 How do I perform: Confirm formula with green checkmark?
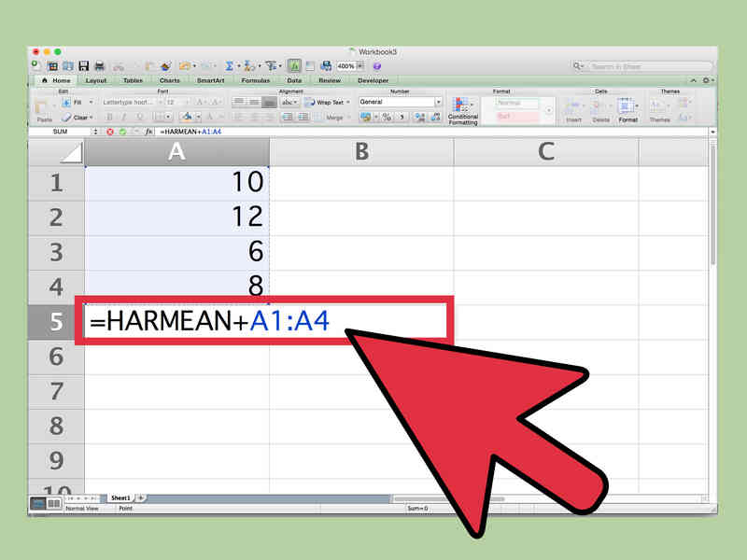pyautogui.click(x=122, y=132)
